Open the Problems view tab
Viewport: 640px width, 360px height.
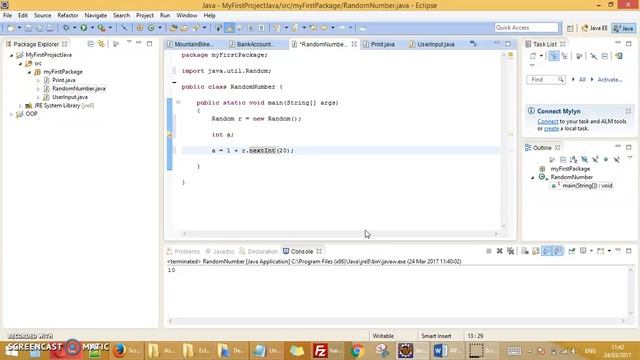coord(183,251)
